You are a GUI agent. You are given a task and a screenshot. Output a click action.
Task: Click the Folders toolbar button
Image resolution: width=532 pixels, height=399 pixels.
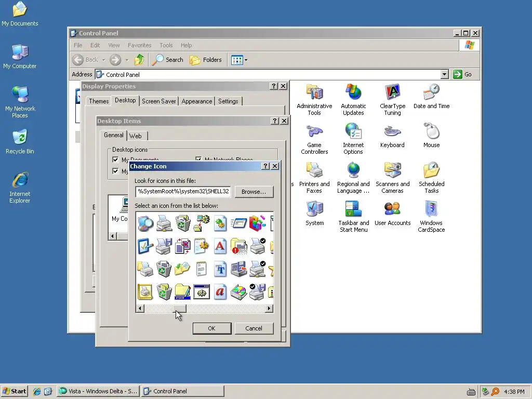(x=206, y=60)
